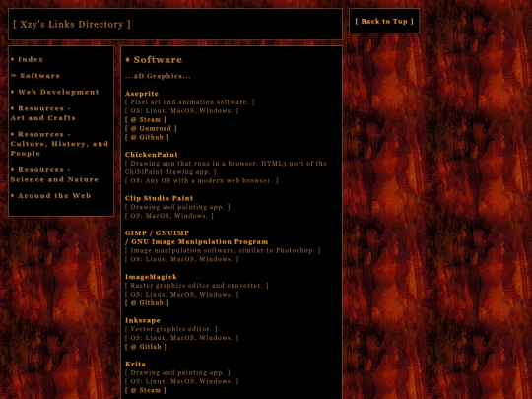Open Resources - Art and Crafts
The image size is (532, 399).
coord(42,113)
